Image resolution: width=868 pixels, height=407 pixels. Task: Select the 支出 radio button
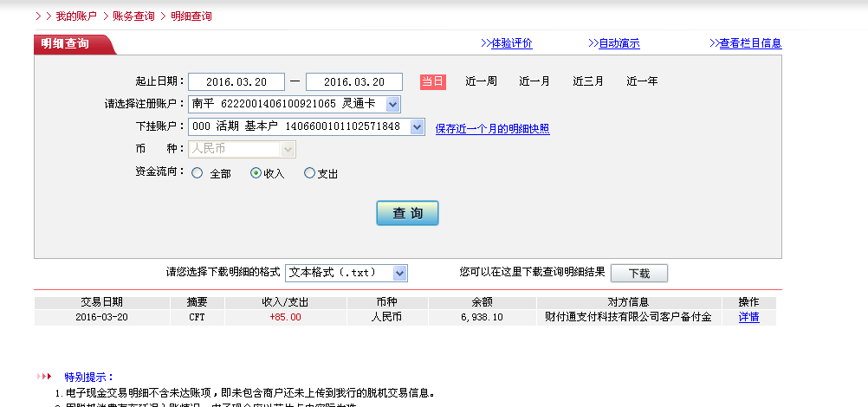pyautogui.click(x=310, y=173)
